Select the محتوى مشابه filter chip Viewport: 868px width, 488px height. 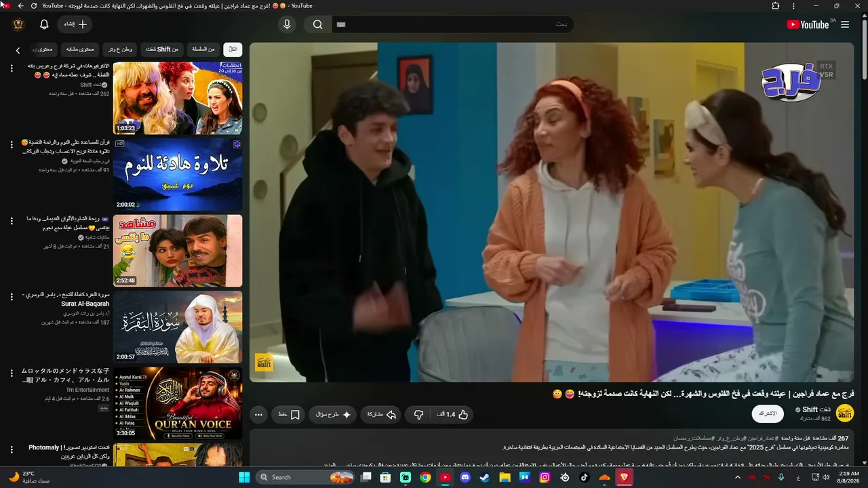[80, 49]
